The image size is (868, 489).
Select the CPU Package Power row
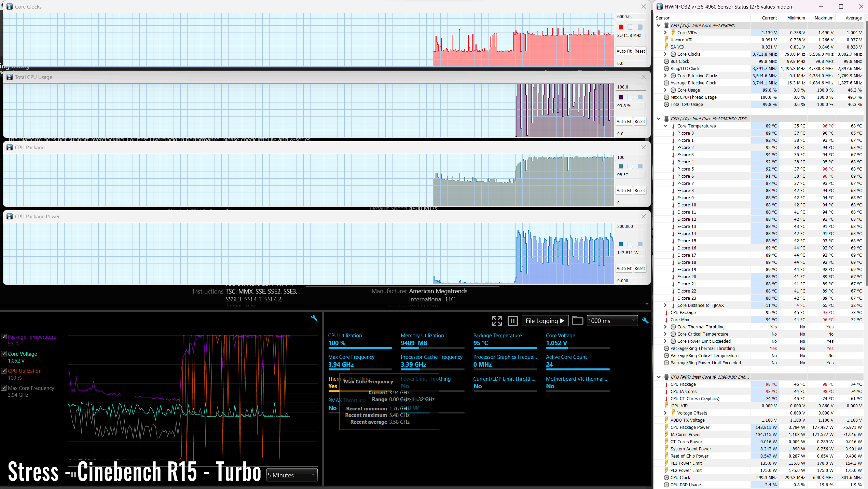tap(759, 427)
